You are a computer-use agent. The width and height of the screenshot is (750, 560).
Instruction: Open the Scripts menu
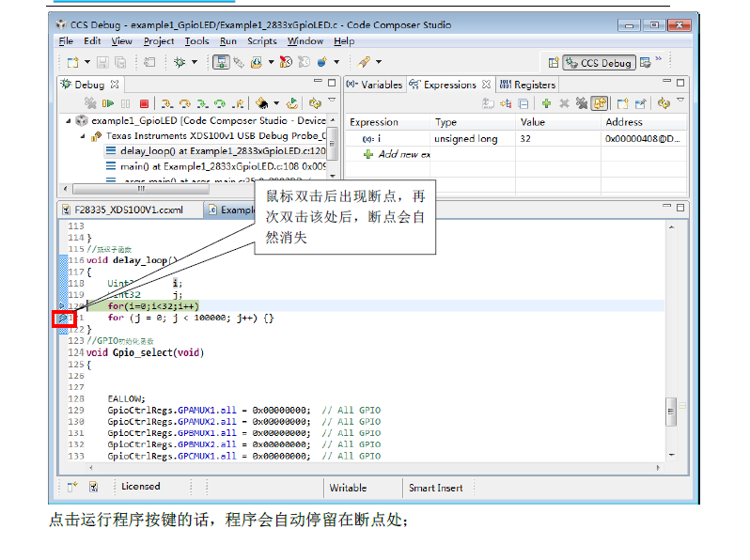tap(261, 41)
